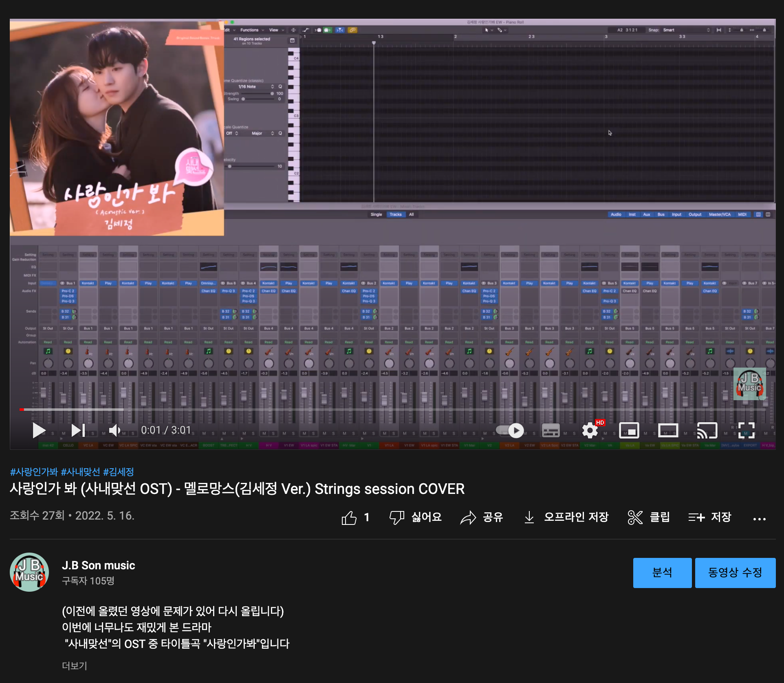Screen dimensions: 784x683
Task: Click the 싫어요 dislike button
Action: (x=416, y=518)
